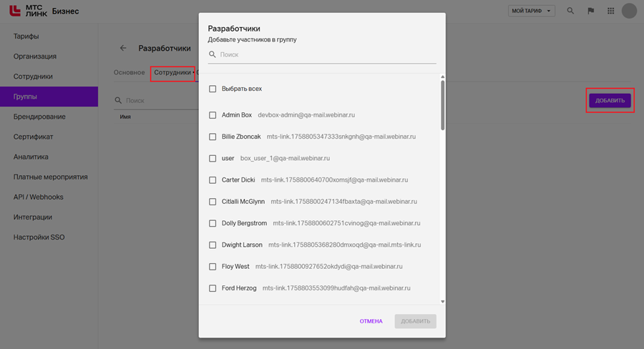The image size is (644, 349).
Task: Expand the Мой тариф dropdown
Action: click(x=532, y=11)
